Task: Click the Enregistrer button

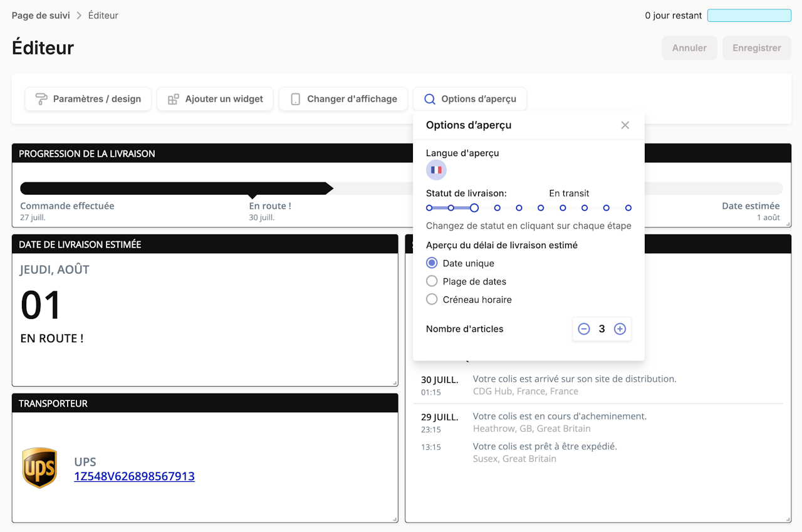Action: click(757, 48)
